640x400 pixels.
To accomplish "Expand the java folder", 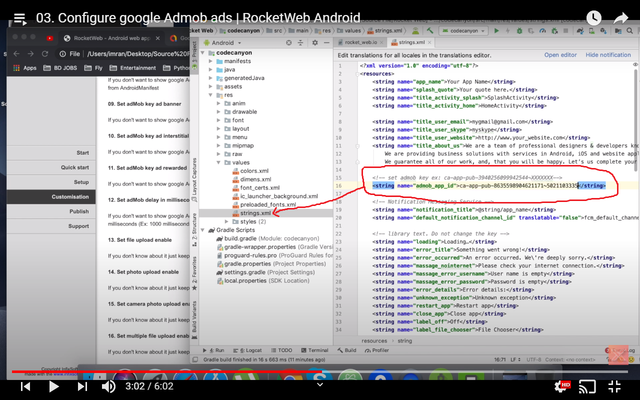I will (211, 70).
